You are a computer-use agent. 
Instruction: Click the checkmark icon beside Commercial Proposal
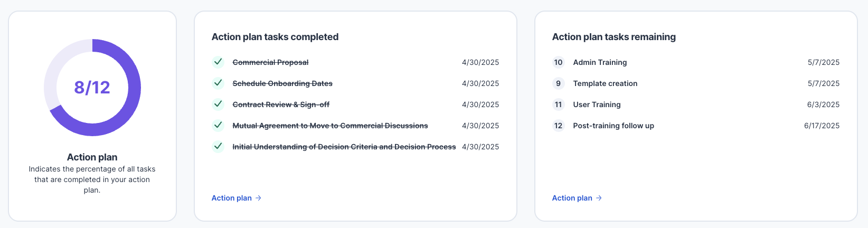[x=218, y=62]
